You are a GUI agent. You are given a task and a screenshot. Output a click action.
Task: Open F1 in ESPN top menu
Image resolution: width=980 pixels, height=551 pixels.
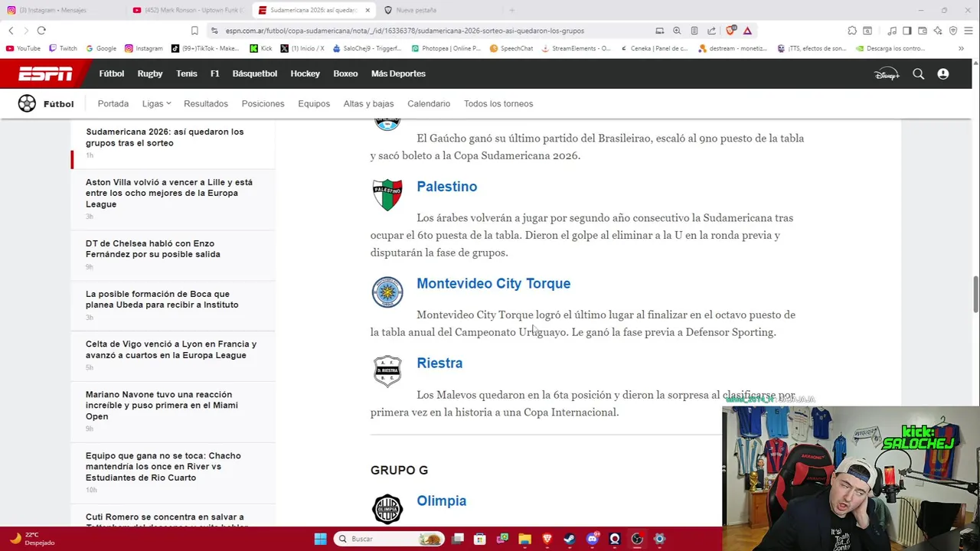[x=214, y=73]
